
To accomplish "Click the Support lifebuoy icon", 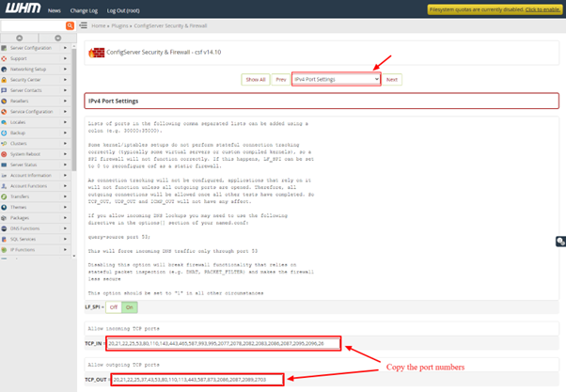I will coord(5,58).
